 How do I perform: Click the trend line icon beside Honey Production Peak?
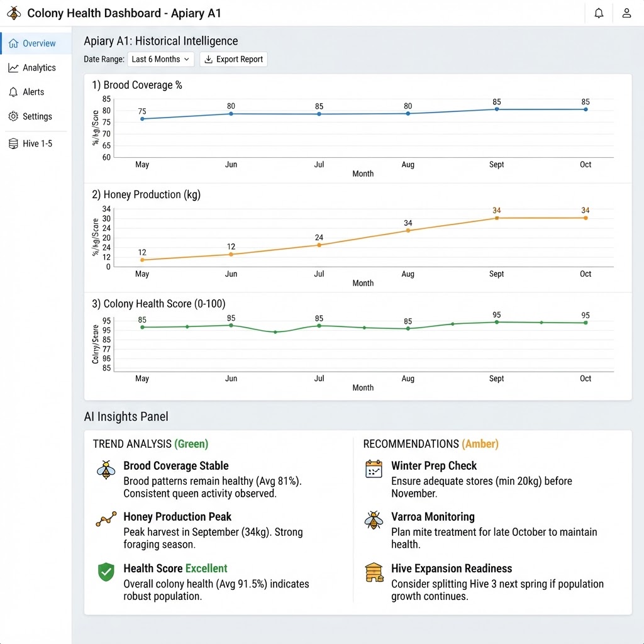coord(106,519)
